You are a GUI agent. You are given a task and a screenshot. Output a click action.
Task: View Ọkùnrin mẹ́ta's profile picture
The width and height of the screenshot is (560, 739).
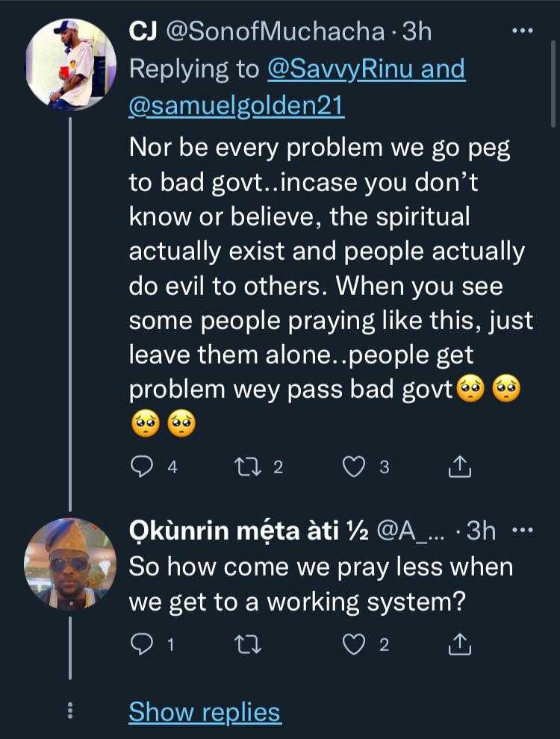(71, 564)
